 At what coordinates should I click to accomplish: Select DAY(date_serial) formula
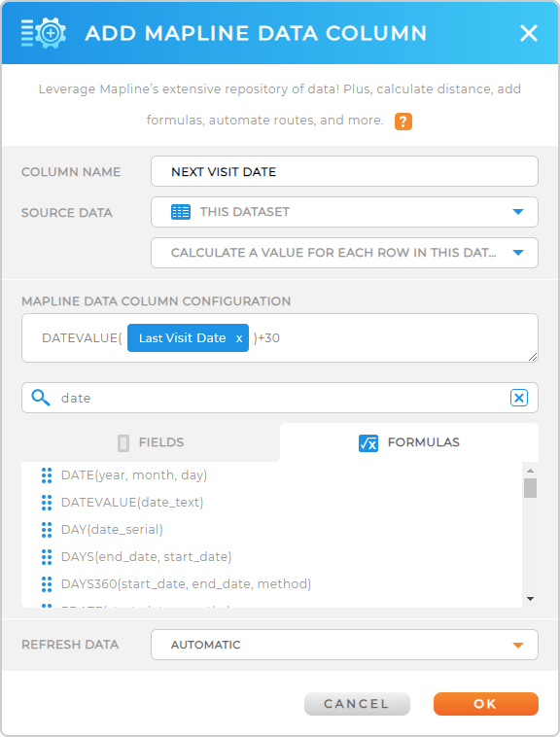pyautogui.click(x=112, y=530)
